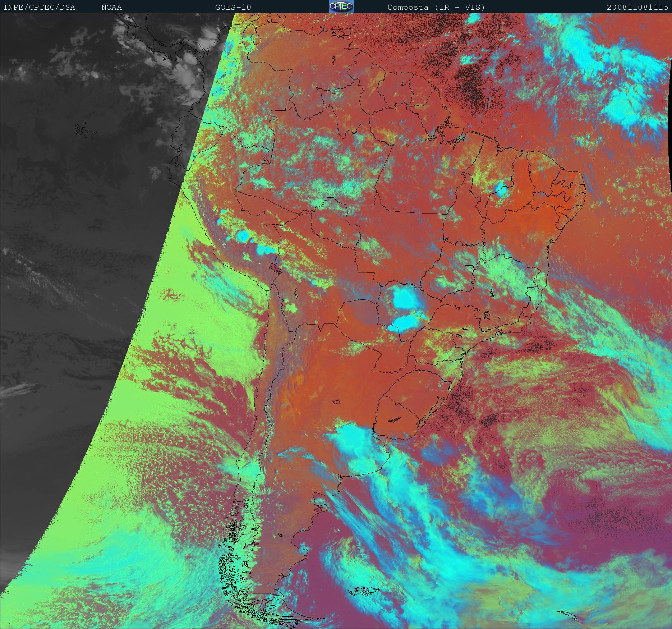672x629 pixels.
Task: Click the Composta (IR - VIS) title
Action: 436,7
